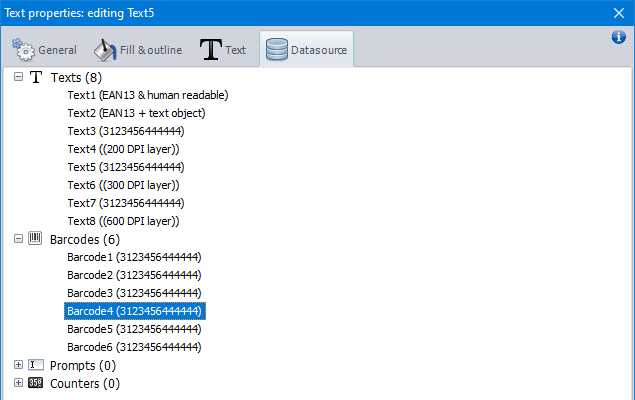Image resolution: width=635 pixels, height=400 pixels.
Task: Select Text1 (EAN13 & human readable)
Action: (148, 95)
